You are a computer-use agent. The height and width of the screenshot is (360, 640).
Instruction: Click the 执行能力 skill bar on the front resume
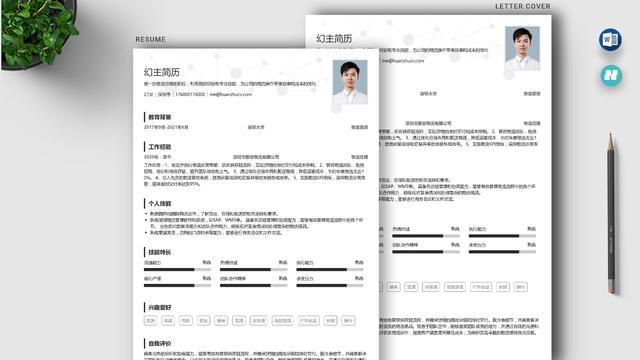pyautogui.click(x=330, y=269)
